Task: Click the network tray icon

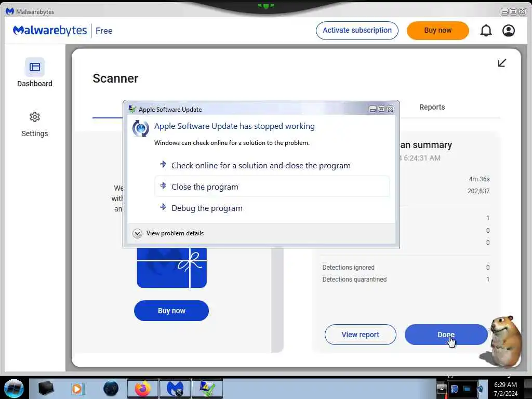Action: pos(467,389)
